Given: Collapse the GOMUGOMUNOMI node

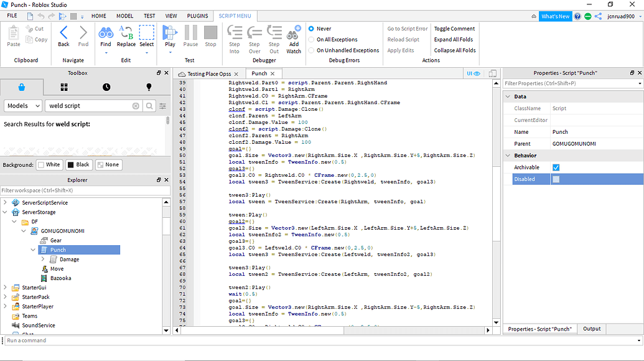Looking at the screenshot, I should point(24,231).
